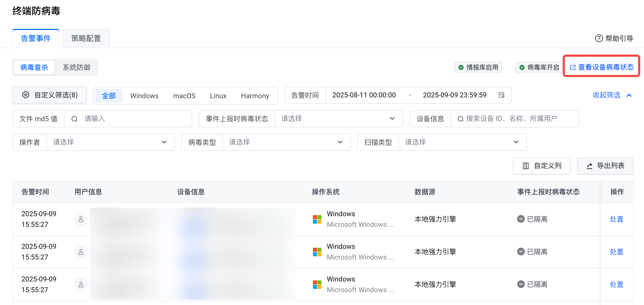Select the macOS platform filter
The image size is (644, 305).
(x=184, y=96)
